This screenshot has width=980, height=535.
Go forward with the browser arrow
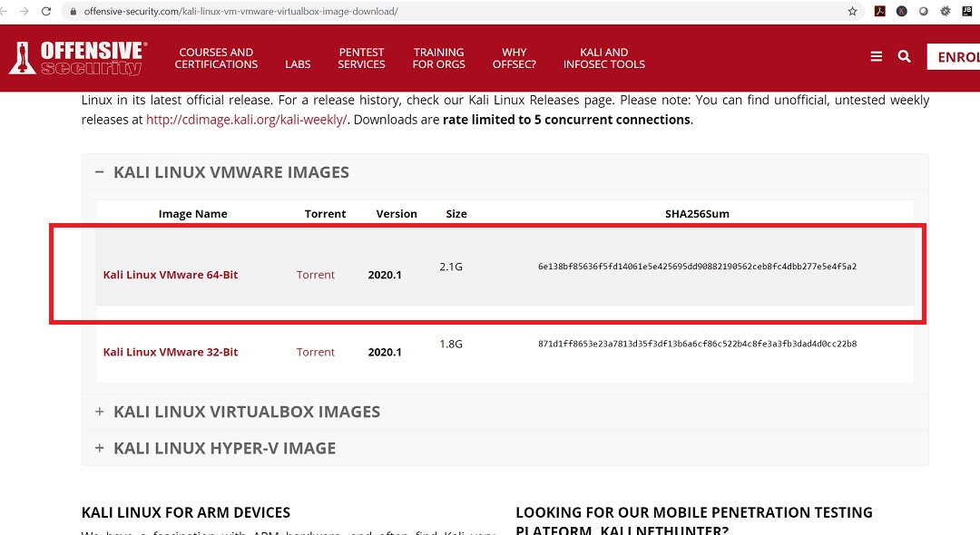[x=24, y=11]
